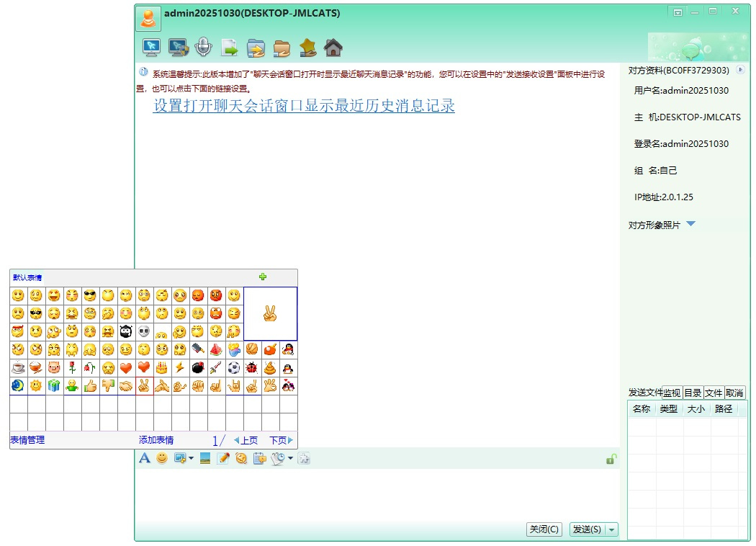
Task: Open the font settings with the A icon
Action: tap(145, 458)
